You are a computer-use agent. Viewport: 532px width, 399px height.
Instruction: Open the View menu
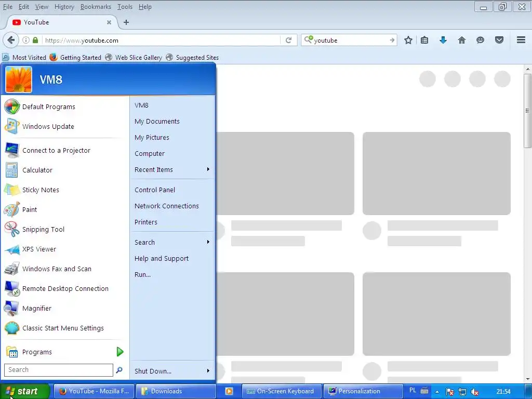42,7
